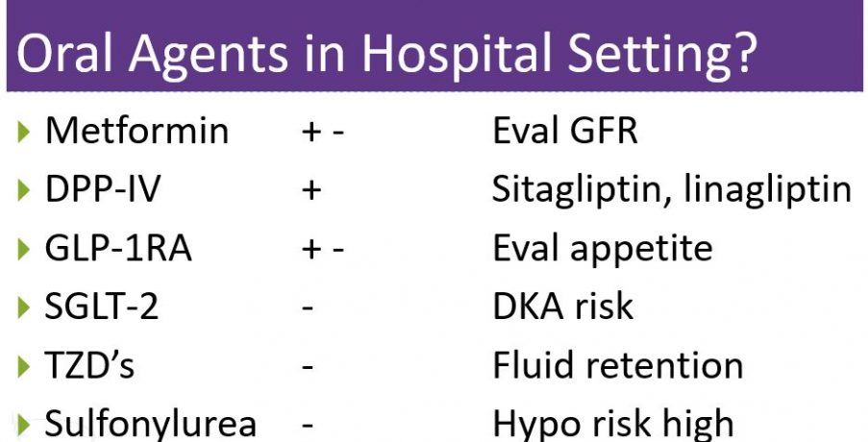
Task: Click the 'Eval GFR' note
Action: (564, 131)
